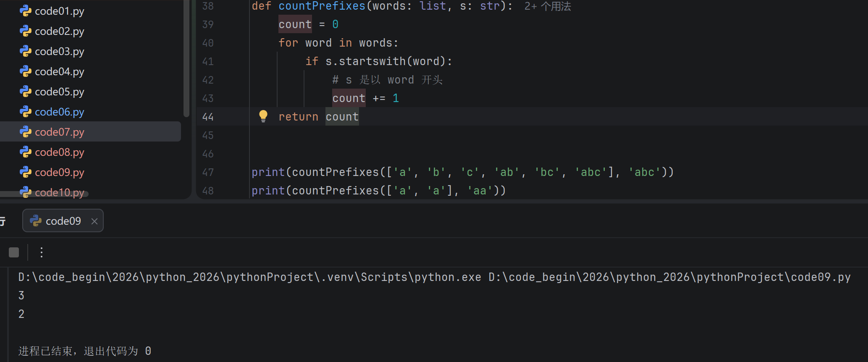Click the project tree horizontal scrollbar
Viewport: 868px width, 362px height.
coord(44,194)
